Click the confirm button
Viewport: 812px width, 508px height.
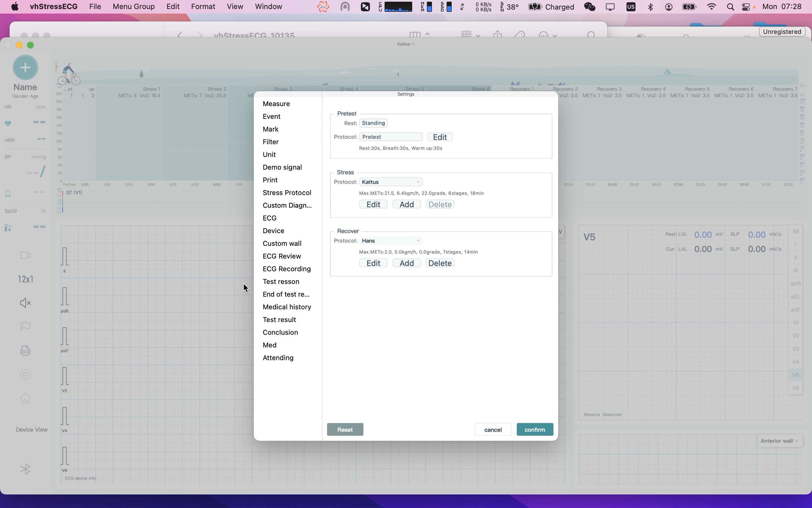point(535,429)
